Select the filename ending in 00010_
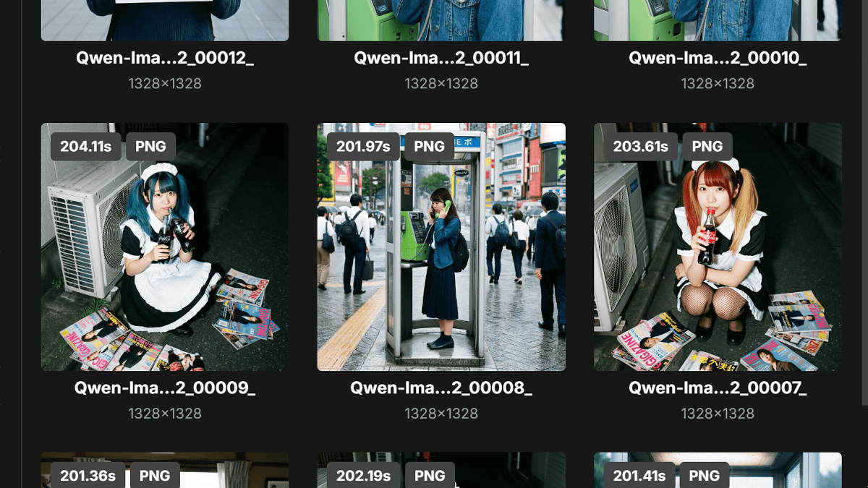 tap(718, 59)
